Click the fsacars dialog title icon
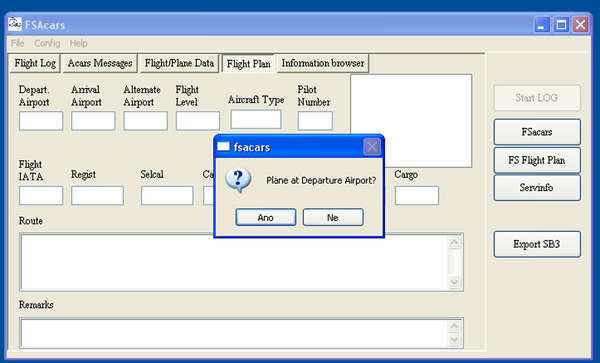Image resolution: width=600 pixels, height=363 pixels. (223, 147)
